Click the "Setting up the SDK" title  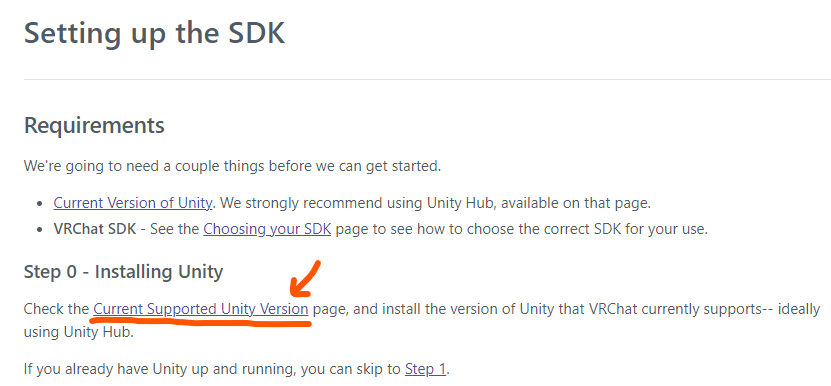154,33
